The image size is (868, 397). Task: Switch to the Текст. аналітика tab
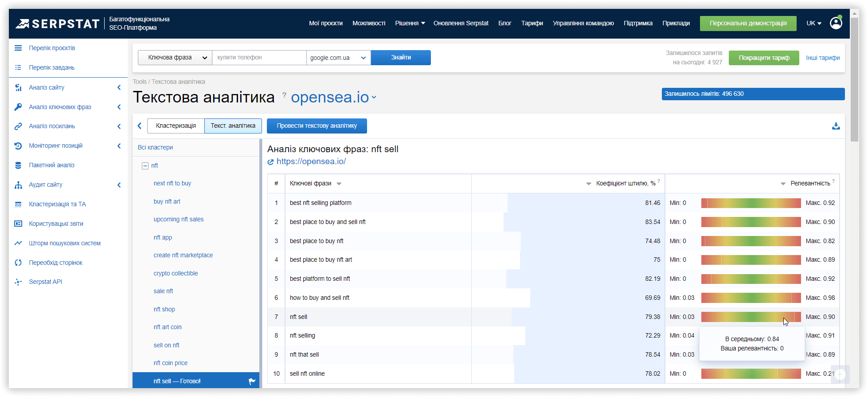pos(233,126)
